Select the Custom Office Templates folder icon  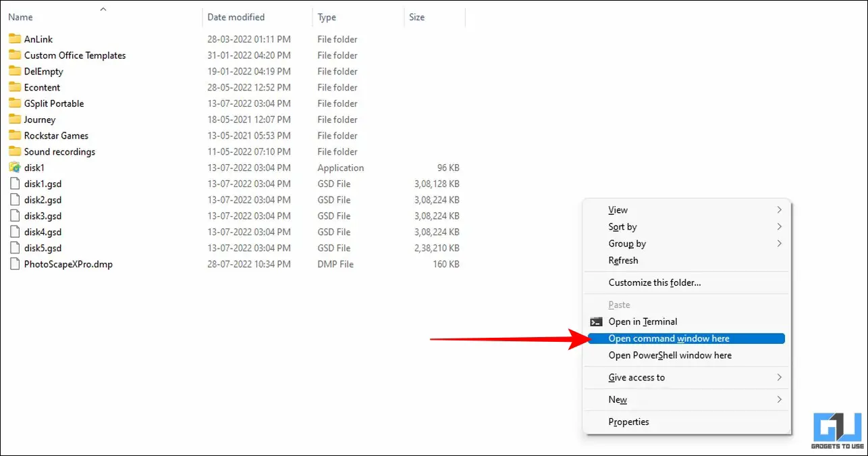point(15,55)
